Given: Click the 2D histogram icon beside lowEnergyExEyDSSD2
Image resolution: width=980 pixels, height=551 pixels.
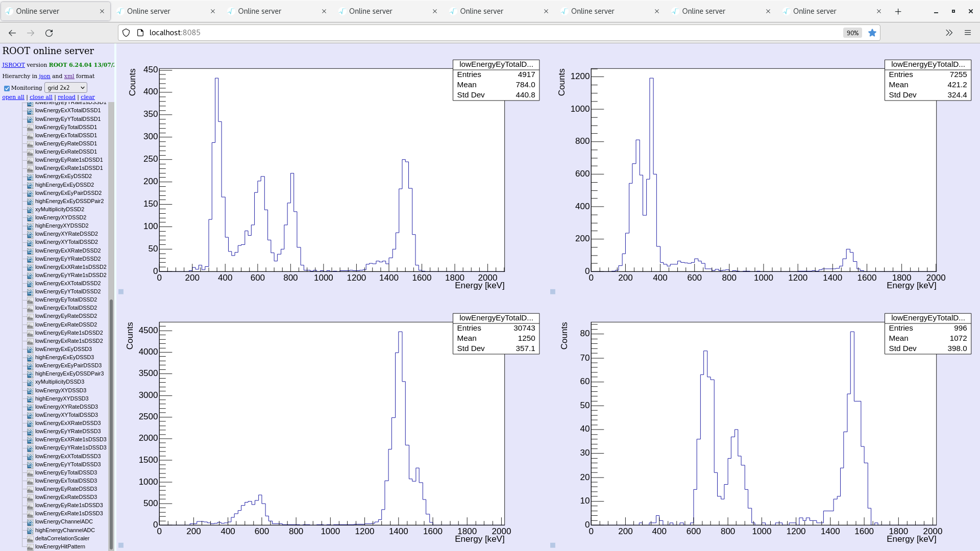Looking at the screenshot, I should tap(30, 177).
